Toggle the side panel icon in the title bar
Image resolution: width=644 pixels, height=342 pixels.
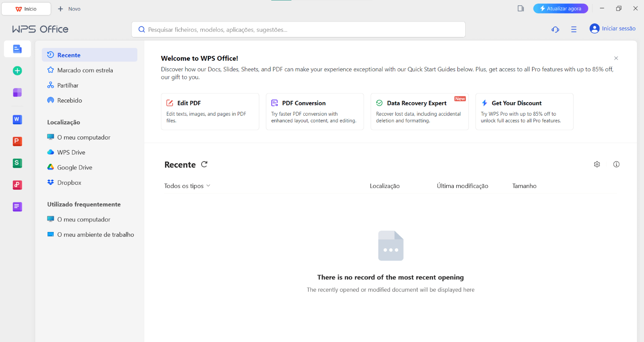click(520, 8)
